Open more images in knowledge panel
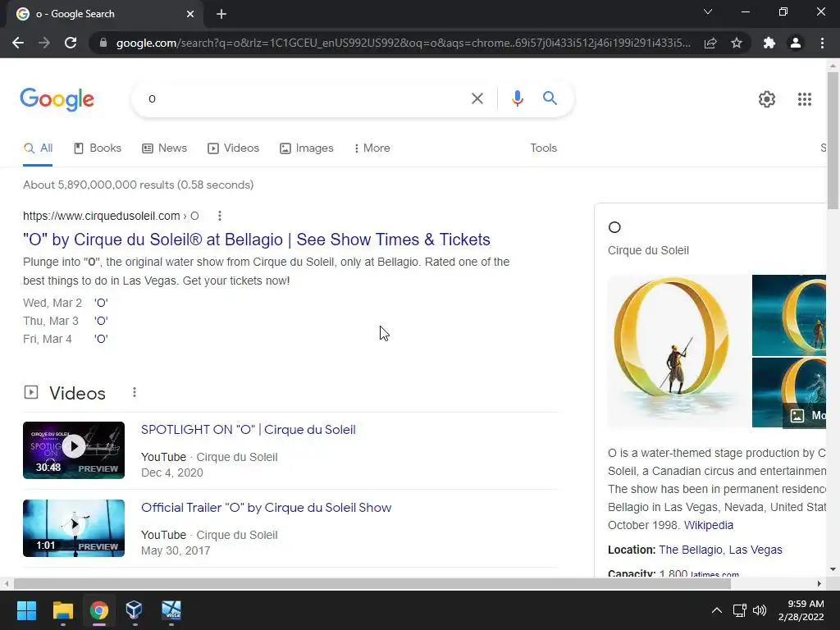This screenshot has height=630, width=840. click(806, 415)
